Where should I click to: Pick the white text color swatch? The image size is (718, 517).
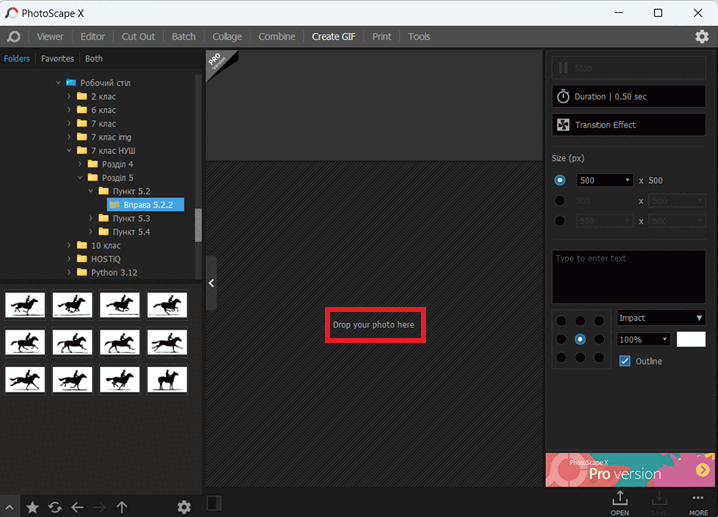(x=691, y=339)
